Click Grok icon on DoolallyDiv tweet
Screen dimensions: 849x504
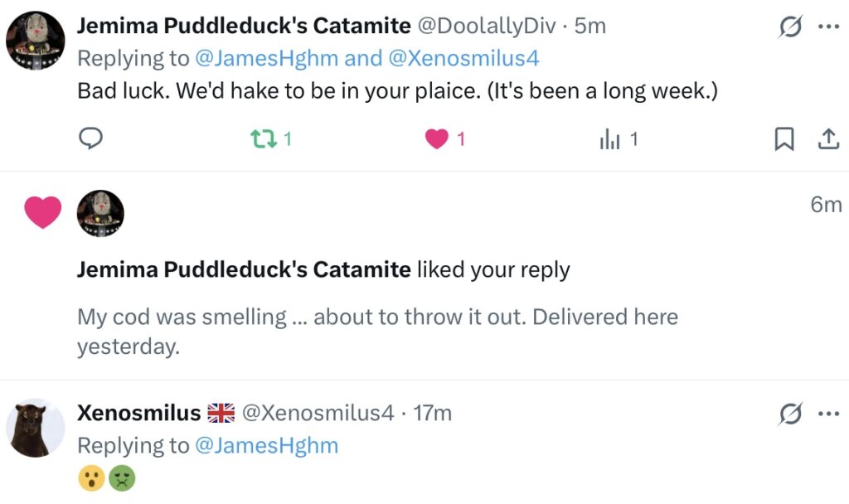pyautogui.click(x=791, y=27)
